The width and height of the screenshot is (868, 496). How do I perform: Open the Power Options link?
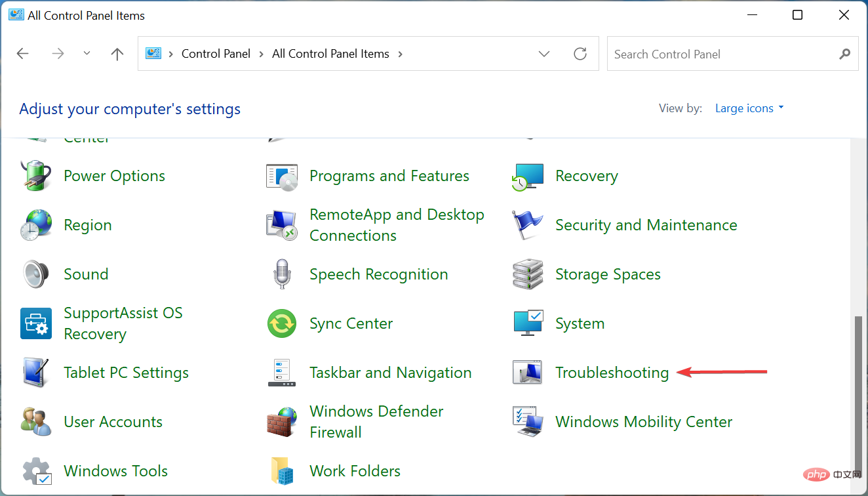click(x=114, y=176)
